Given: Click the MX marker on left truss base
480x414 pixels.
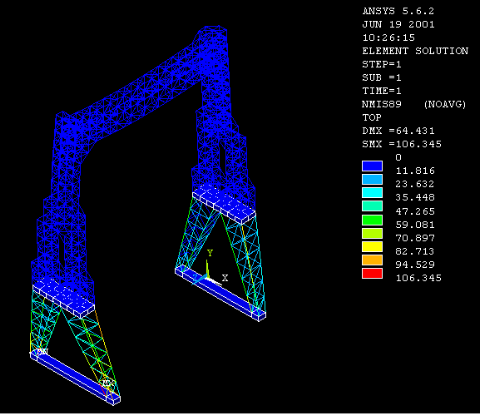Looking at the screenshot, I should [108, 383].
